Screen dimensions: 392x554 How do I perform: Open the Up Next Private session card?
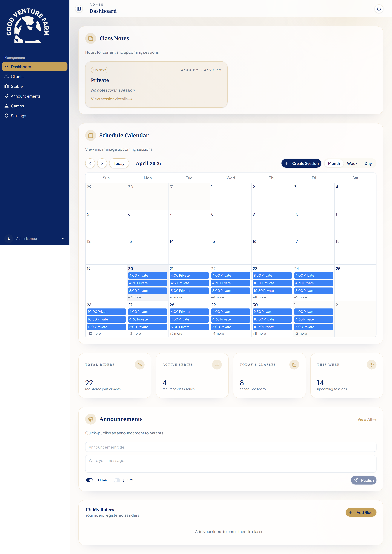click(156, 84)
